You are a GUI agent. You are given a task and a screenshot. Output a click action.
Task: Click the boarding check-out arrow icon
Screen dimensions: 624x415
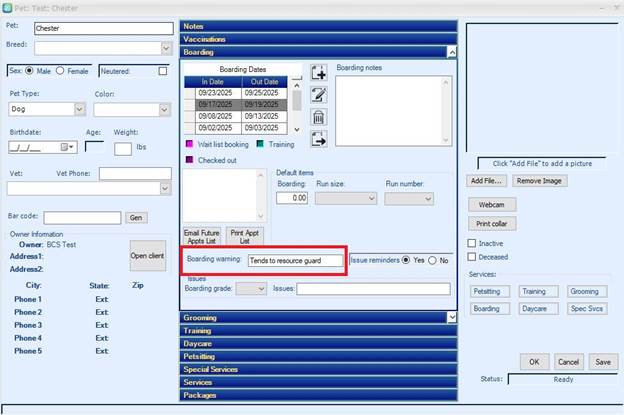point(319,139)
